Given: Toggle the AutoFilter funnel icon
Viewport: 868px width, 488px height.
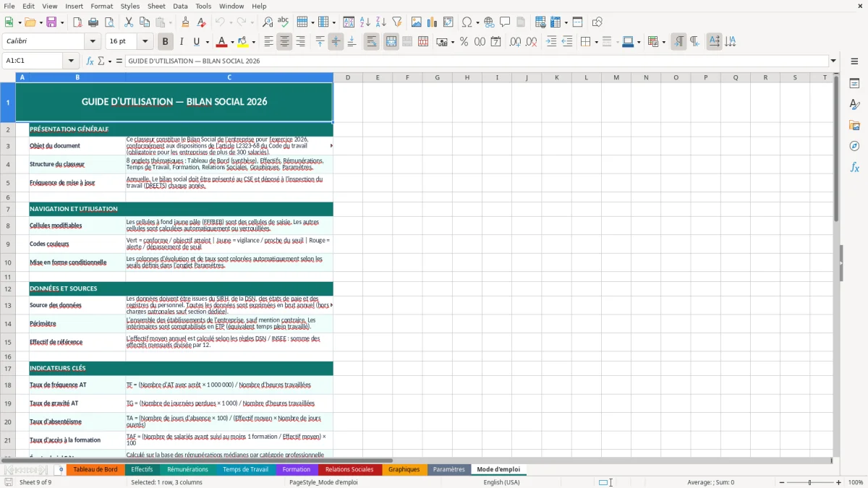Looking at the screenshot, I should (x=397, y=22).
